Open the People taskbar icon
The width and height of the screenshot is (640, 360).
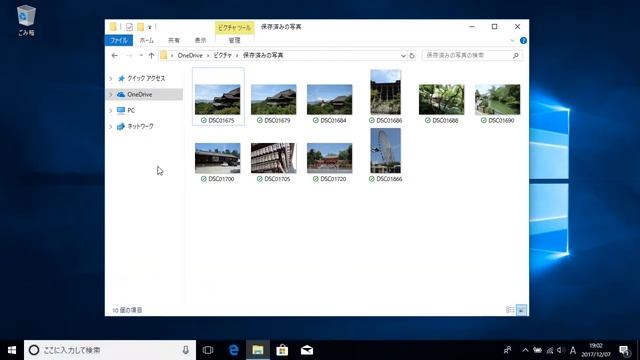tap(507, 350)
